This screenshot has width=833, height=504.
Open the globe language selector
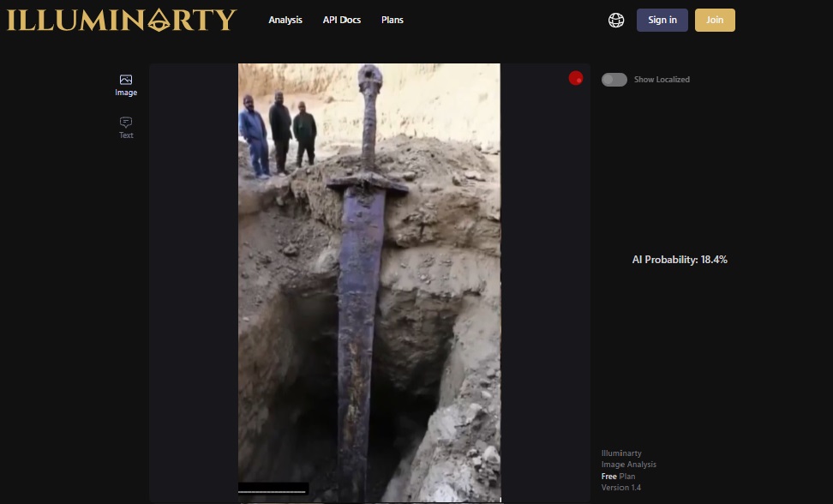[616, 20]
